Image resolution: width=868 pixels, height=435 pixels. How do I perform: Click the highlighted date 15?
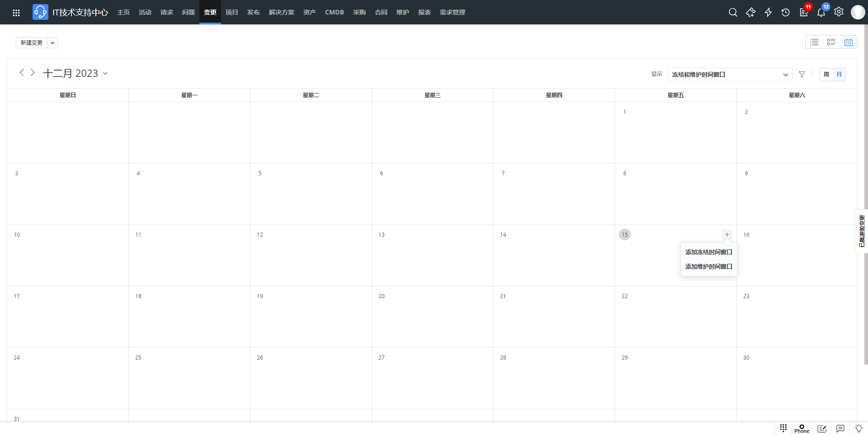click(625, 234)
